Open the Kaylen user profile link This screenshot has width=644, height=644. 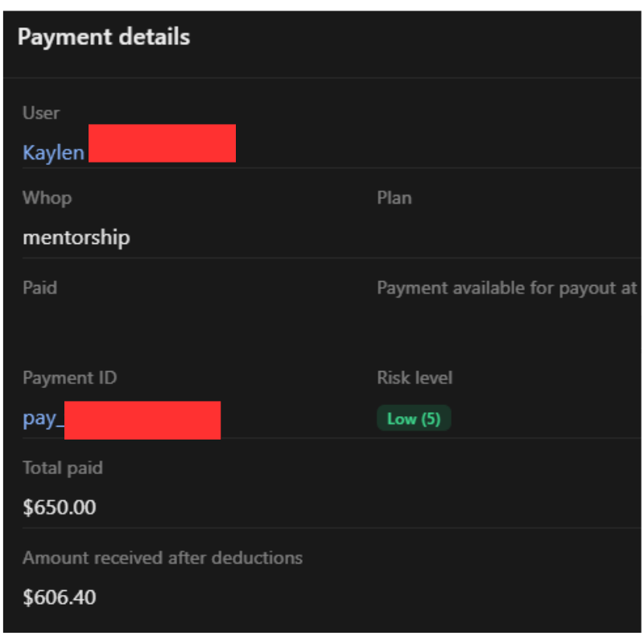click(53, 153)
